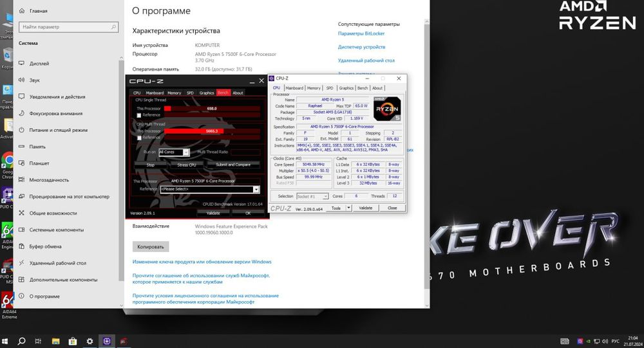The width and height of the screenshot is (644, 348).
Task: Open Focus assist (Фокусировка внимания)
Action: [x=56, y=113]
